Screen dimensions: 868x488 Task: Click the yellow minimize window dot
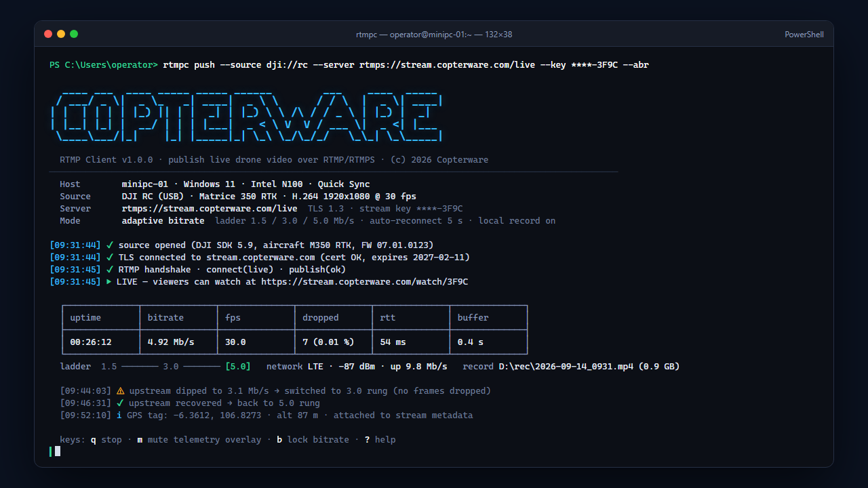[61, 34]
